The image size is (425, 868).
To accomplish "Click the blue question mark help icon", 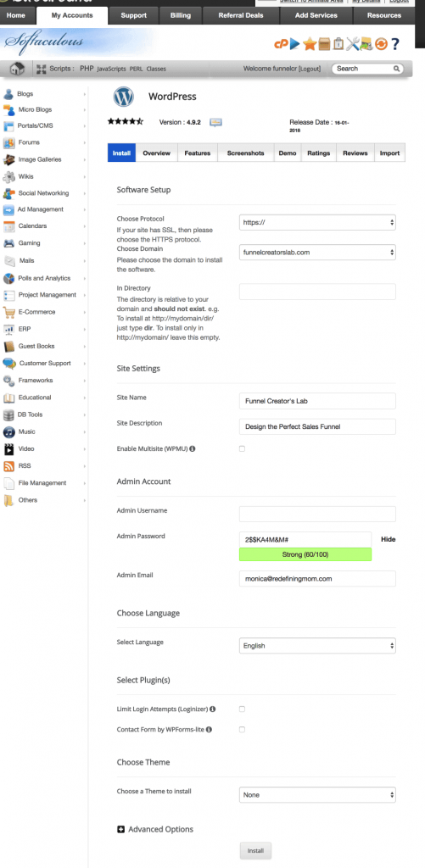I will point(395,44).
